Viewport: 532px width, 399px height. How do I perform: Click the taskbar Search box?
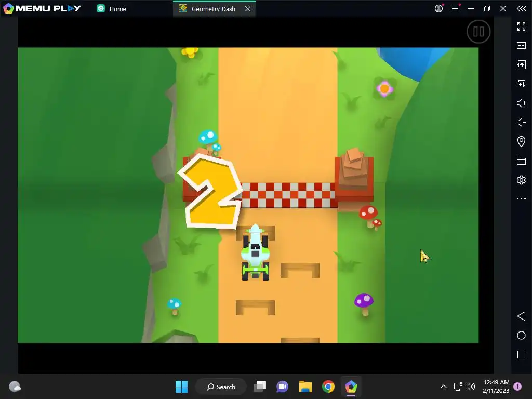[x=221, y=387]
